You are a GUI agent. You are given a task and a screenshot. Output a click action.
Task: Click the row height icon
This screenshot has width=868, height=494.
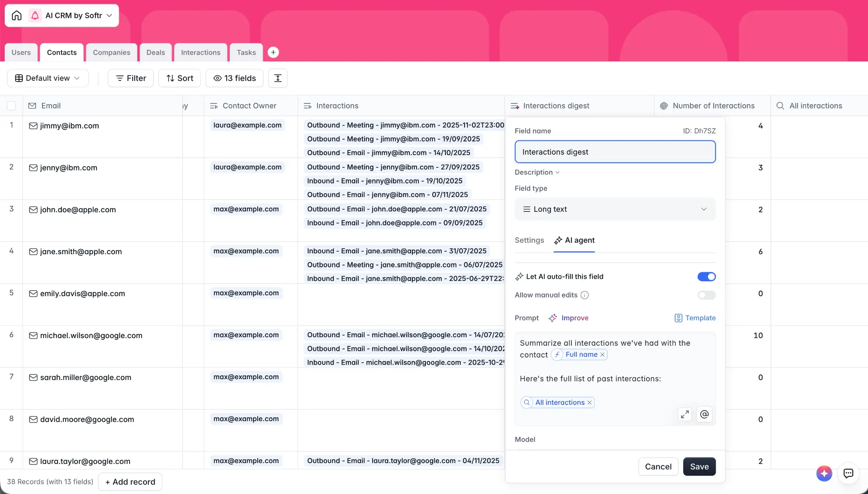tap(278, 78)
